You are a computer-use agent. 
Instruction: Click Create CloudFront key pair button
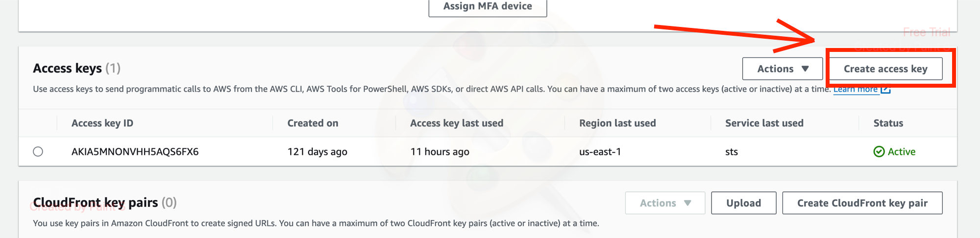point(862,203)
